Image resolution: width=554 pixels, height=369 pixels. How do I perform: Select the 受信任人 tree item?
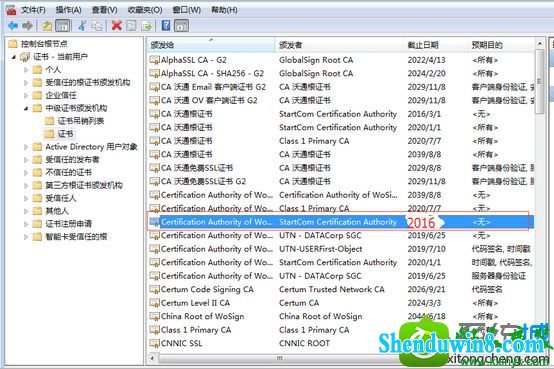tap(61, 198)
